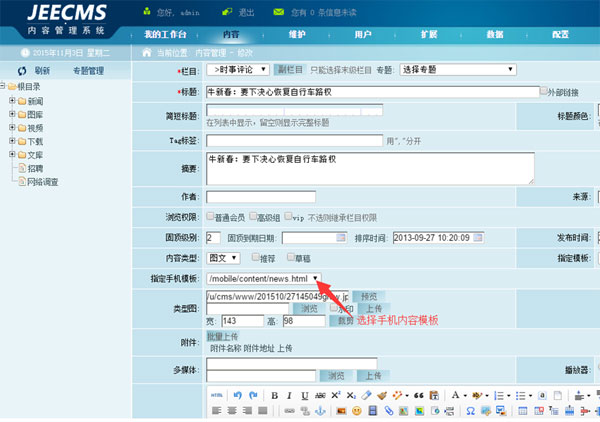Viewport: 600px width, 422px height.
Task: Click the Underline icon in editor toolbar
Action: pyautogui.click(x=303, y=396)
